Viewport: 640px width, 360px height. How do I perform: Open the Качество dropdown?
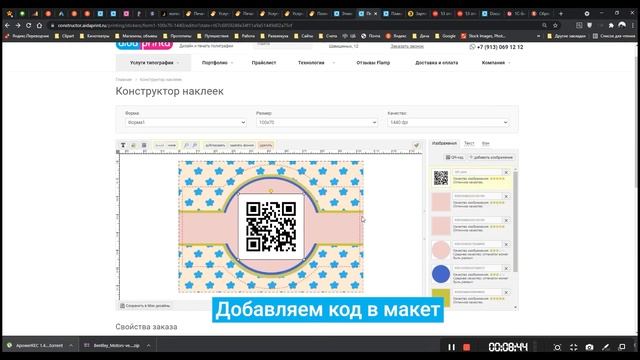pos(448,122)
